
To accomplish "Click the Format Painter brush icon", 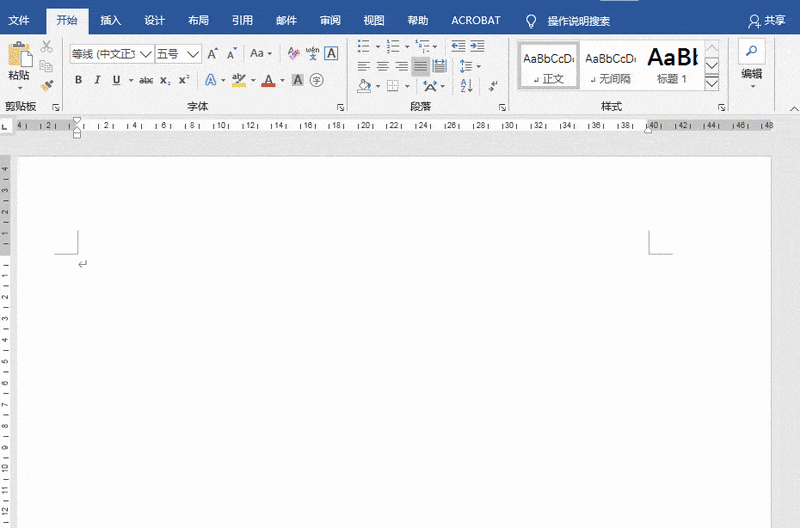I will click(x=46, y=87).
